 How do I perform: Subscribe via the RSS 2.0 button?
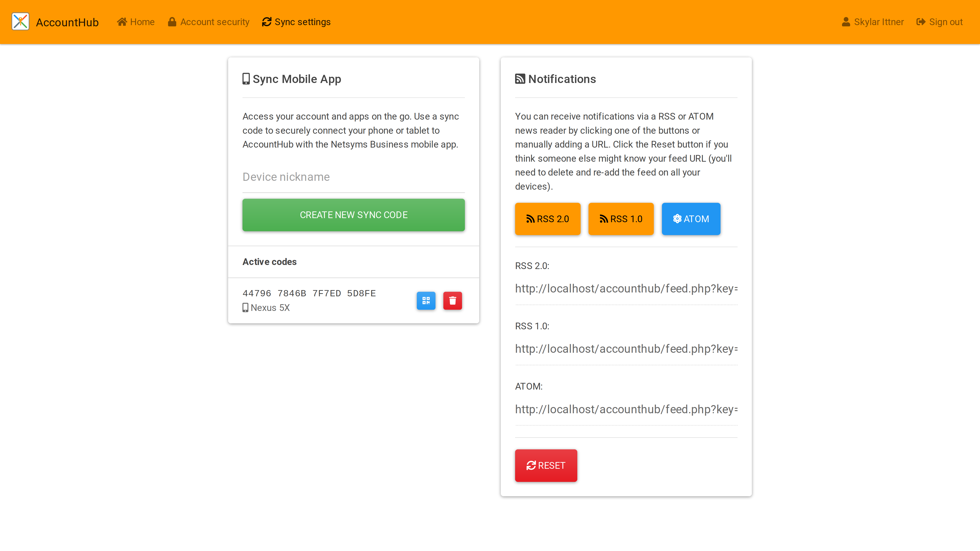coord(548,219)
